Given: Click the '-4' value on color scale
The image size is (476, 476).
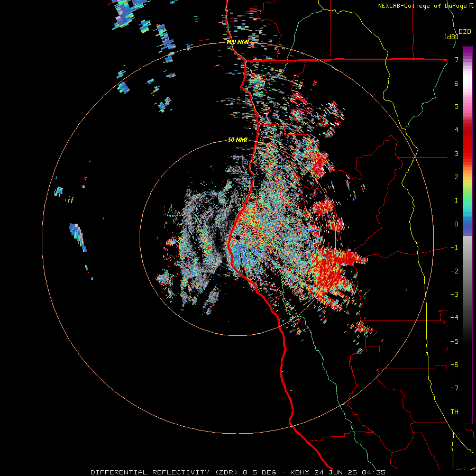Looking at the screenshot, I should tap(454, 318).
